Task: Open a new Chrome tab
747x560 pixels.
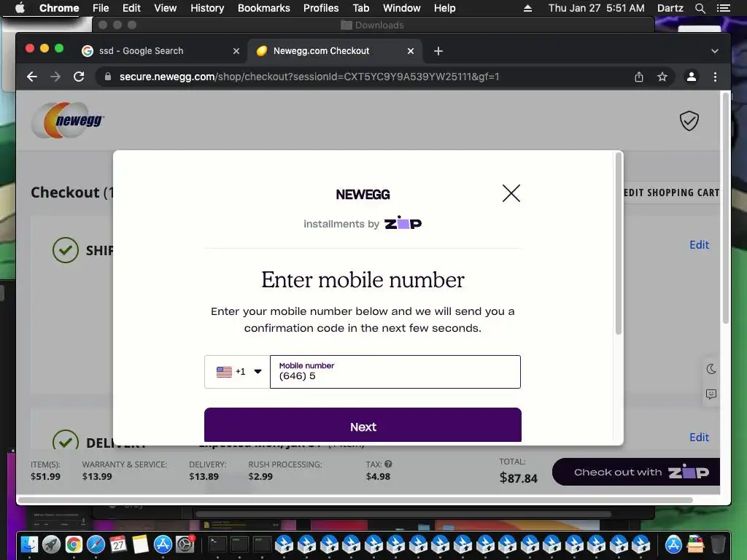Action: coord(438,51)
